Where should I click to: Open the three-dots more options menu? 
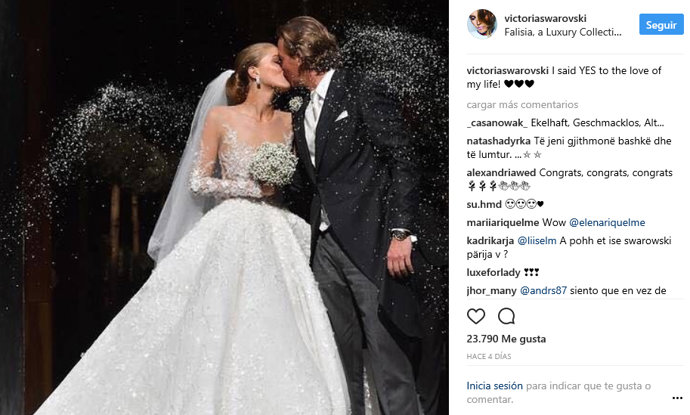(677, 398)
